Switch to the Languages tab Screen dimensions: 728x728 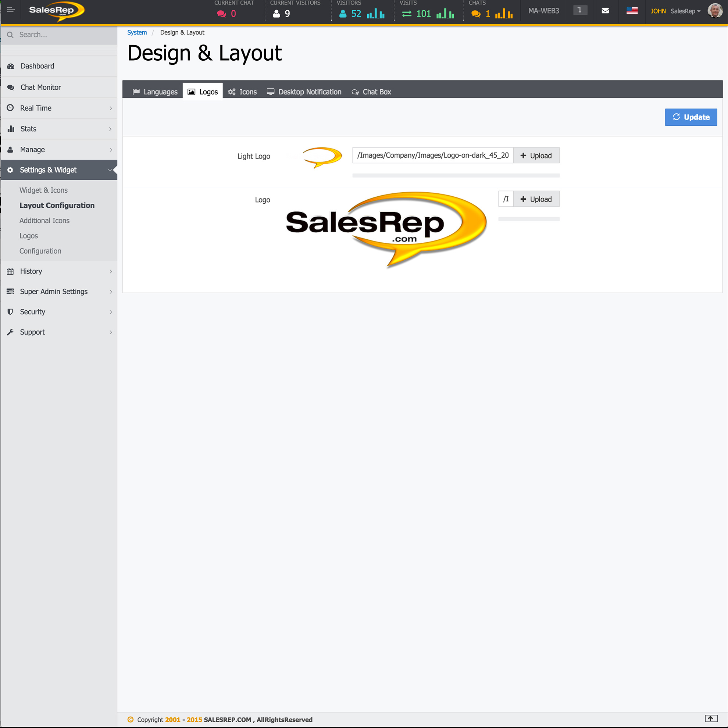pyautogui.click(x=155, y=92)
